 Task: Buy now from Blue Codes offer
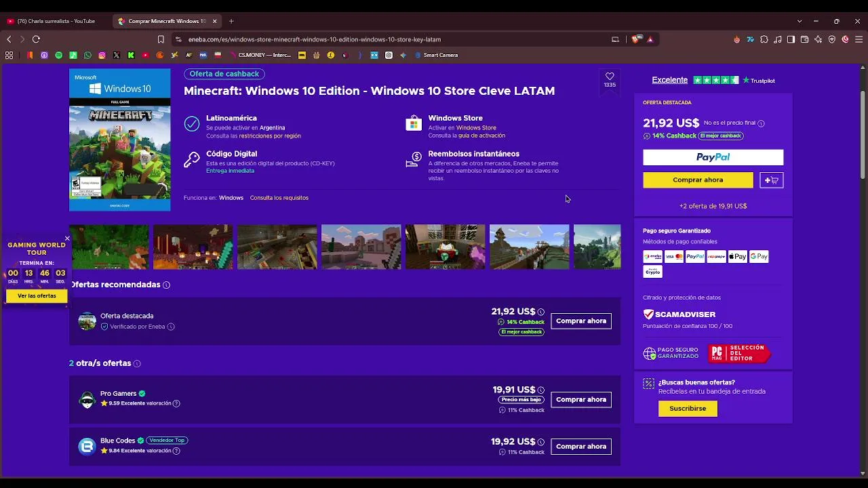(581, 447)
